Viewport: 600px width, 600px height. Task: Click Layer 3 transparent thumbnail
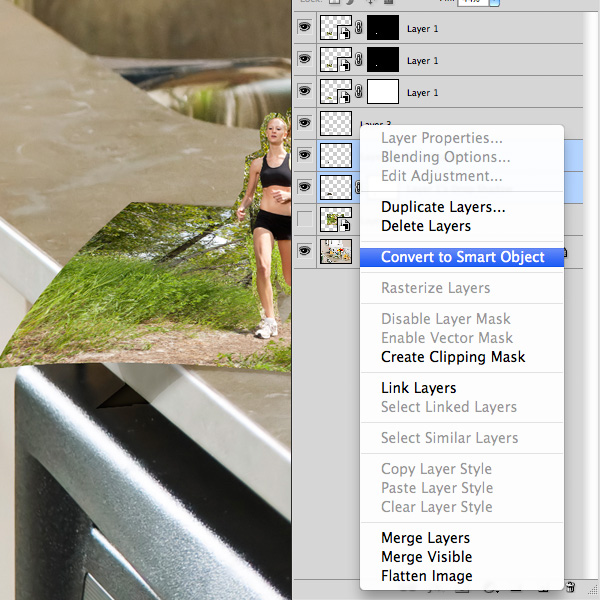coord(336,123)
